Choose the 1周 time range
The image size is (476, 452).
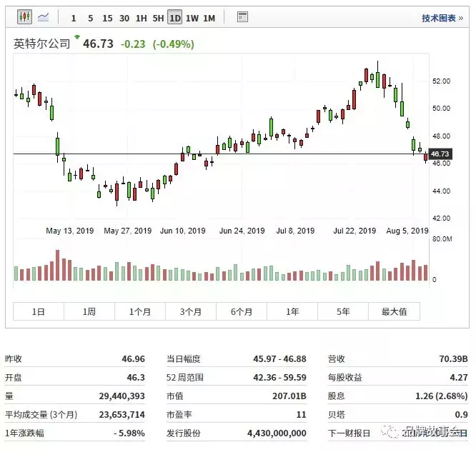pyautogui.click(x=89, y=311)
